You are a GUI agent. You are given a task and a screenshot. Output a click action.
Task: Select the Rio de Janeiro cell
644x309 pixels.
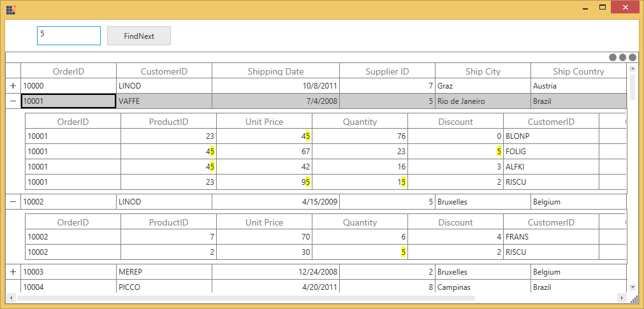coord(483,101)
